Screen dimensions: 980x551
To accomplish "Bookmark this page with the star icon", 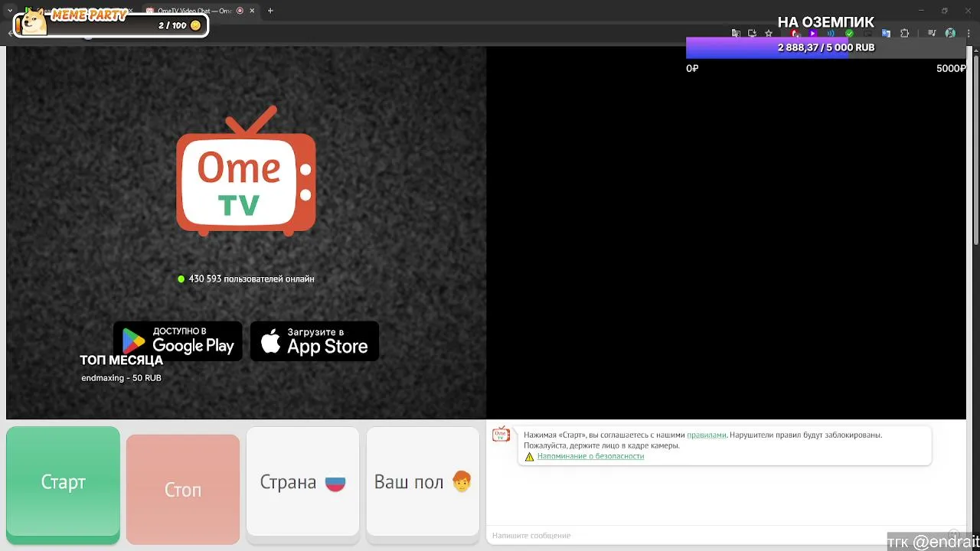I will click(x=769, y=34).
